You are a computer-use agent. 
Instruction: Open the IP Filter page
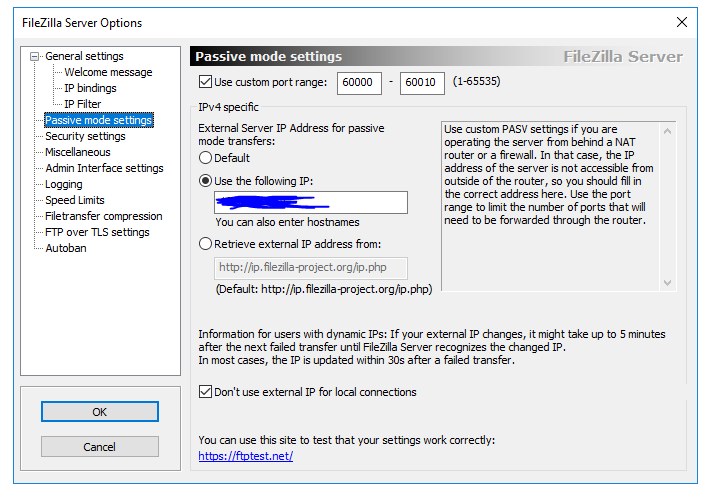[83, 104]
